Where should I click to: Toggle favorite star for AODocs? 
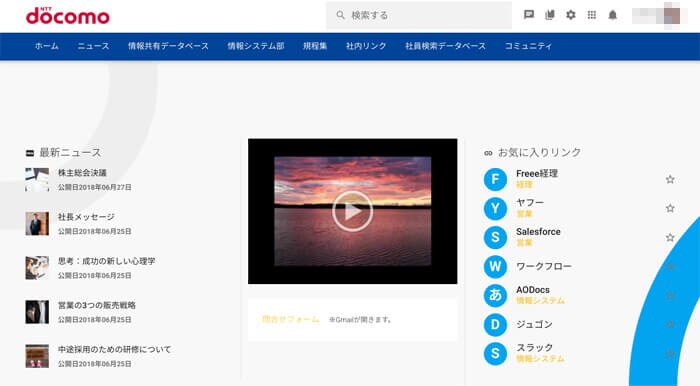[670, 295]
